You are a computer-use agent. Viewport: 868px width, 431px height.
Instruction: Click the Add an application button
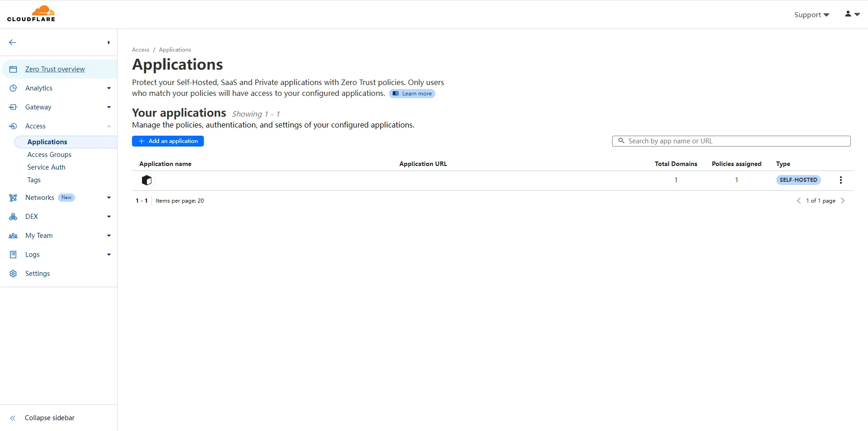point(168,141)
